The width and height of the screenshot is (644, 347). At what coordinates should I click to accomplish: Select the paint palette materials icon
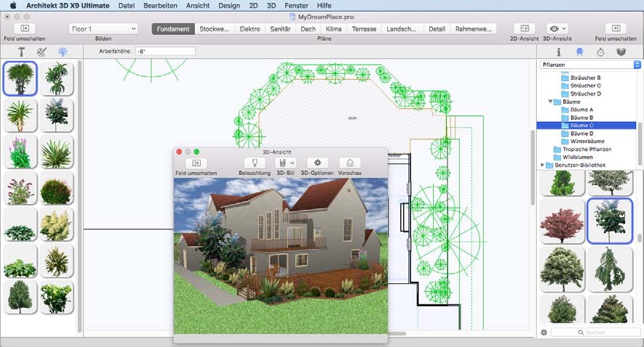[41, 52]
